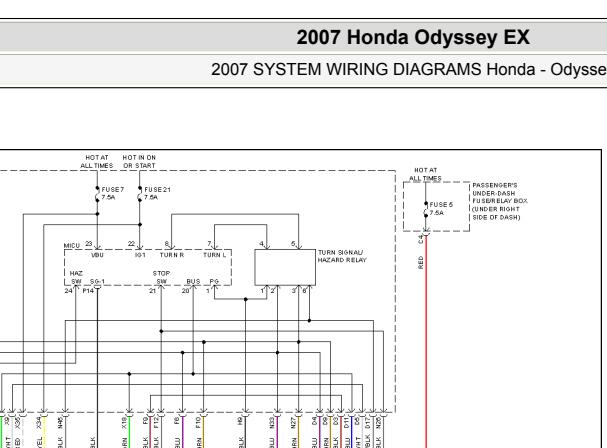Click the '2007 Honda Odyssey EX' title
This screenshot has height=448, width=607.
coord(413,38)
